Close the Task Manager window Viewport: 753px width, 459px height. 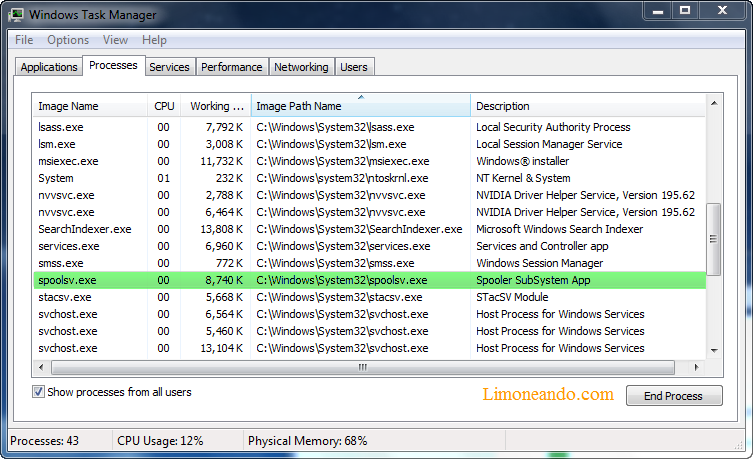(x=722, y=10)
